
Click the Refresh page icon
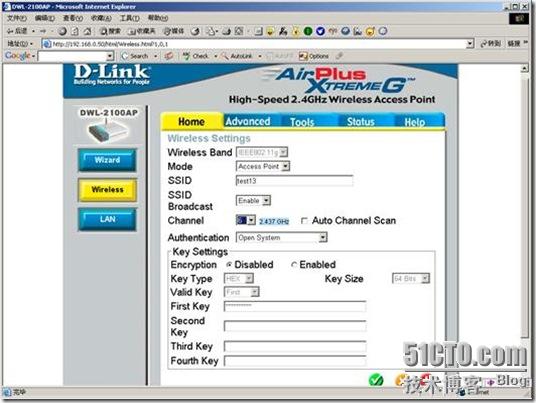pyautogui.click(x=75, y=31)
